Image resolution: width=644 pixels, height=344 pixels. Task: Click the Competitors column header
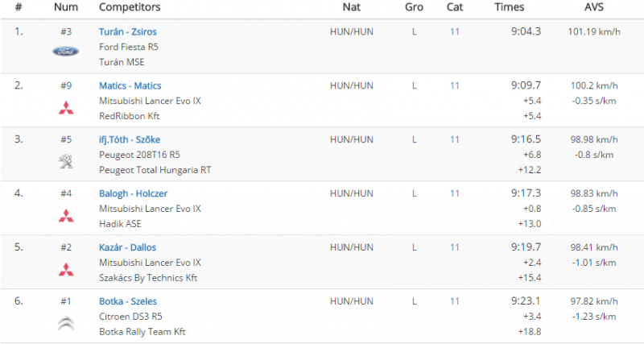(x=130, y=7)
